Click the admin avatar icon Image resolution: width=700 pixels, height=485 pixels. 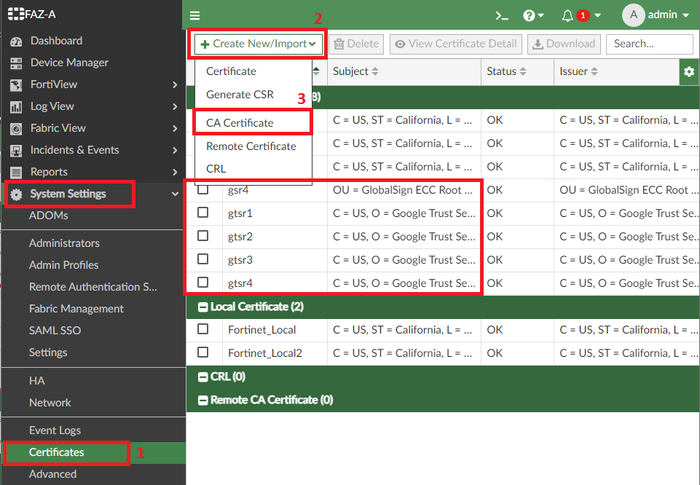pos(633,15)
